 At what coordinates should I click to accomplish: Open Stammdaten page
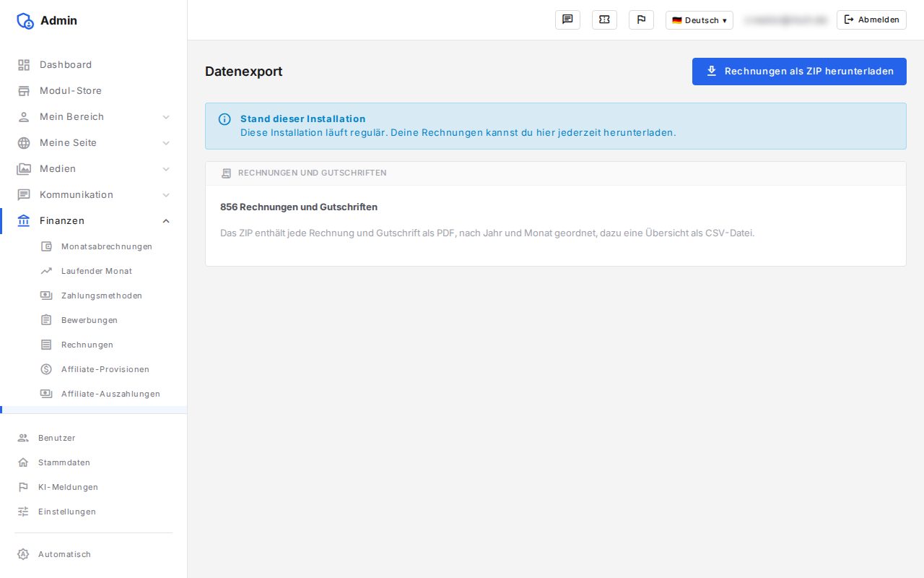click(94, 462)
